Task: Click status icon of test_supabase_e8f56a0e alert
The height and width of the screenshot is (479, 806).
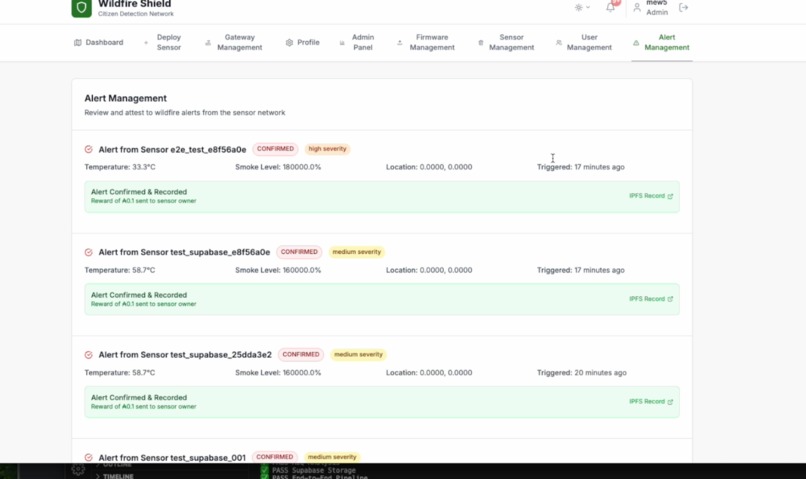Action: tap(88, 252)
